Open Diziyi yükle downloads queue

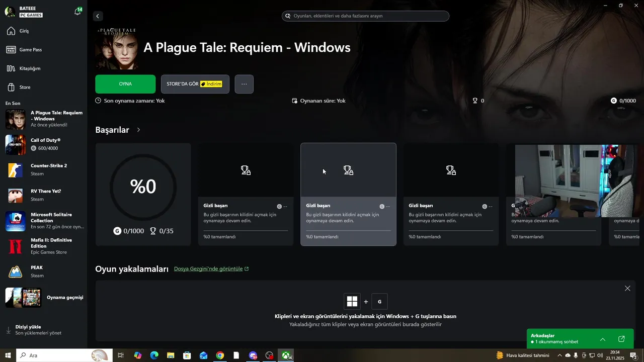point(44,330)
